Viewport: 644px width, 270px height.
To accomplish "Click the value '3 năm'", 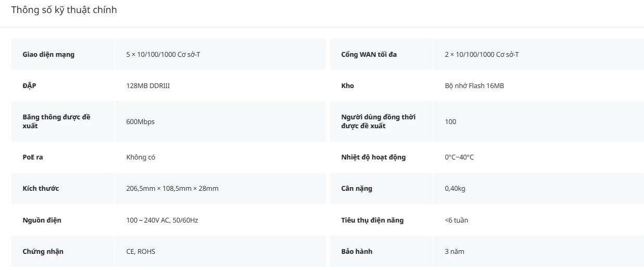I will (x=454, y=251).
